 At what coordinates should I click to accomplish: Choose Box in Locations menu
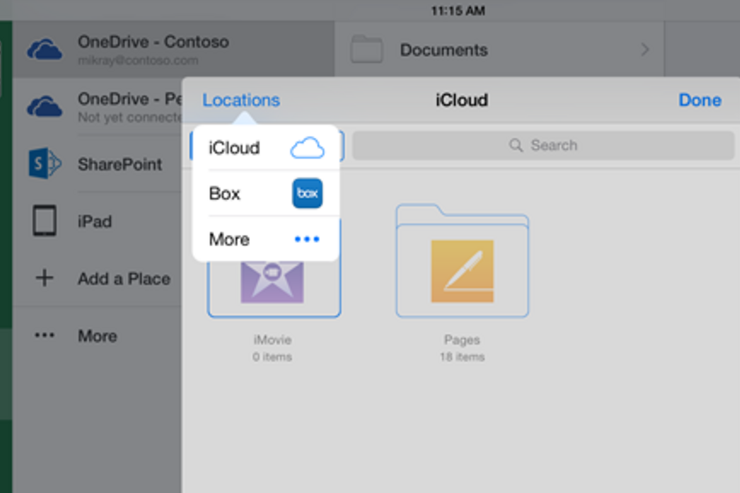(266, 193)
